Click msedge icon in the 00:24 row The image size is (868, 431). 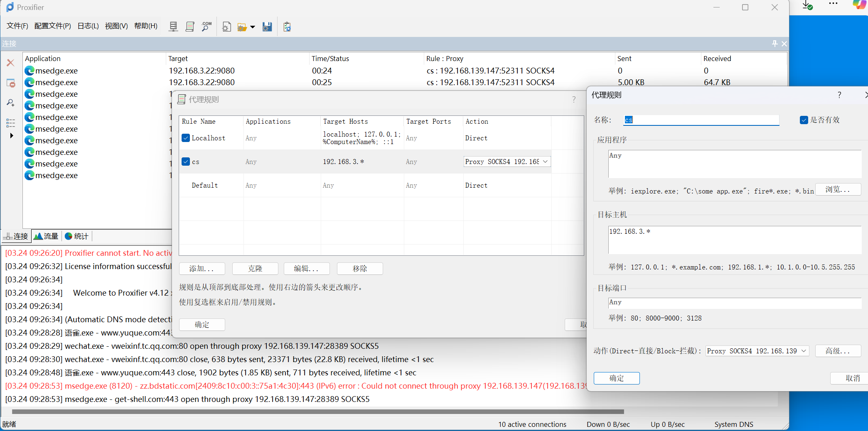click(30, 71)
